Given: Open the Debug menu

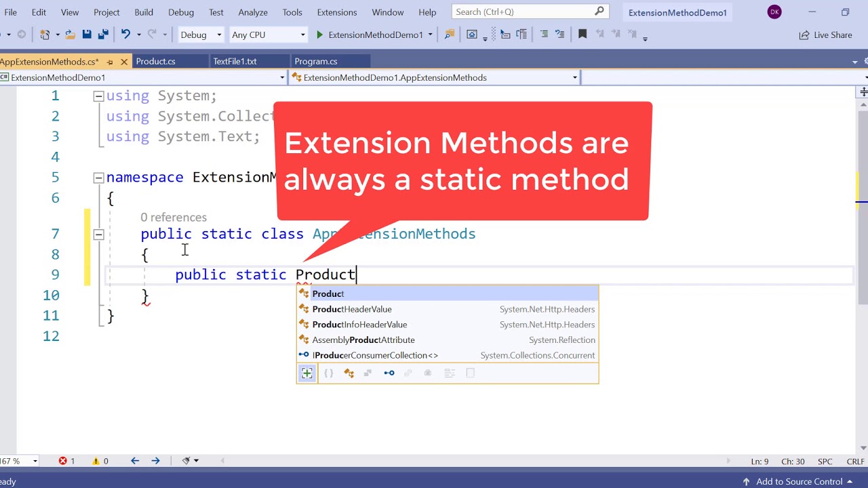Looking at the screenshot, I should [x=181, y=12].
